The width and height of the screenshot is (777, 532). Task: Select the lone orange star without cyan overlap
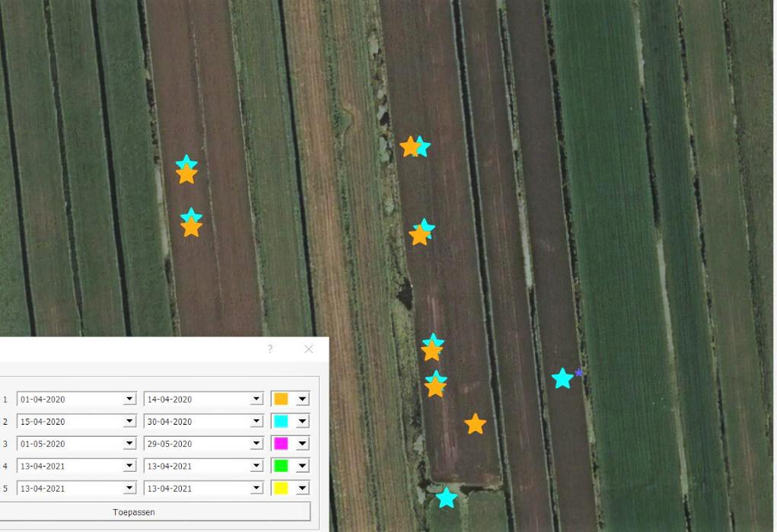pyautogui.click(x=475, y=424)
